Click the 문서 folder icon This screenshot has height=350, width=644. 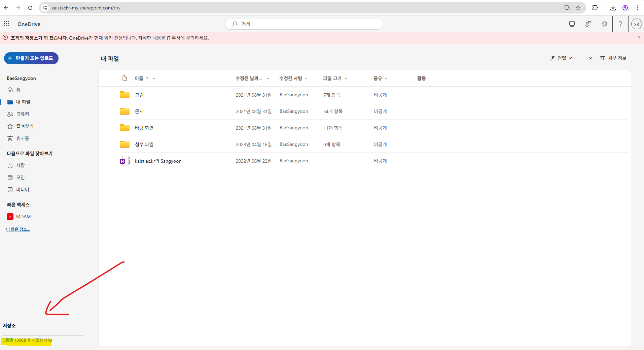point(125,111)
